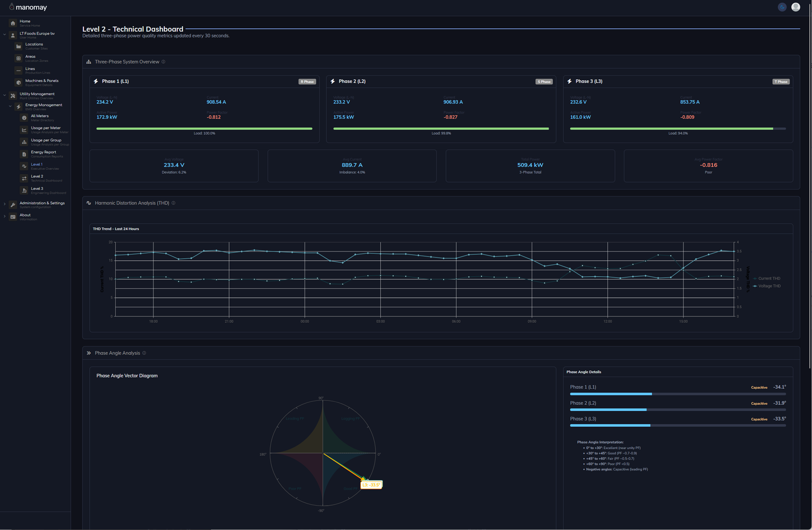Open the Locations factory icon

tap(19, 46)
